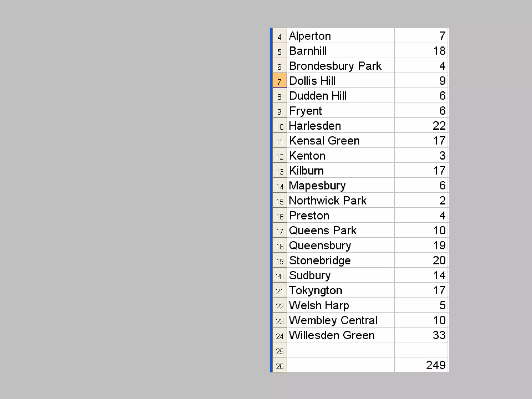
Task: Select the Dollis Hill cell
Action: [x=340, y=81]
